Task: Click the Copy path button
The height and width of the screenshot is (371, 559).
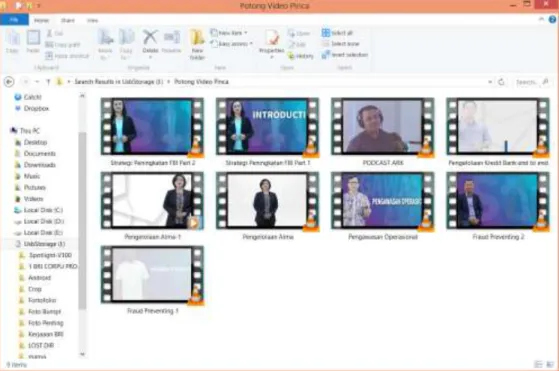Action: 63,45
